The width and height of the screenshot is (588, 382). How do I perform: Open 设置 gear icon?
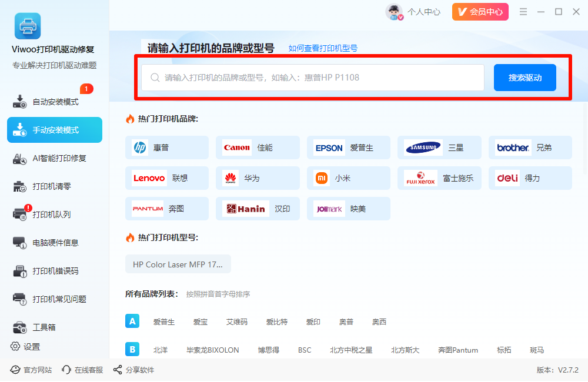(x=15, y=346)
